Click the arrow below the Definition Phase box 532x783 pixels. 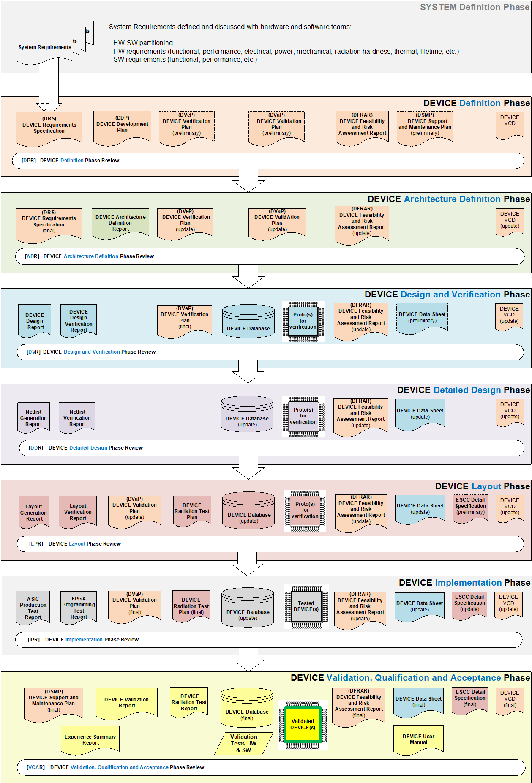[248, 180]
